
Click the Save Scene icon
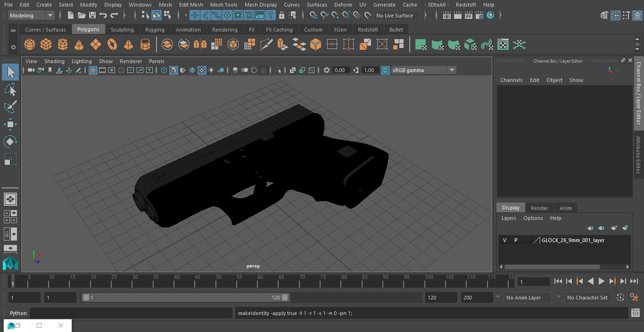point(92,16)
